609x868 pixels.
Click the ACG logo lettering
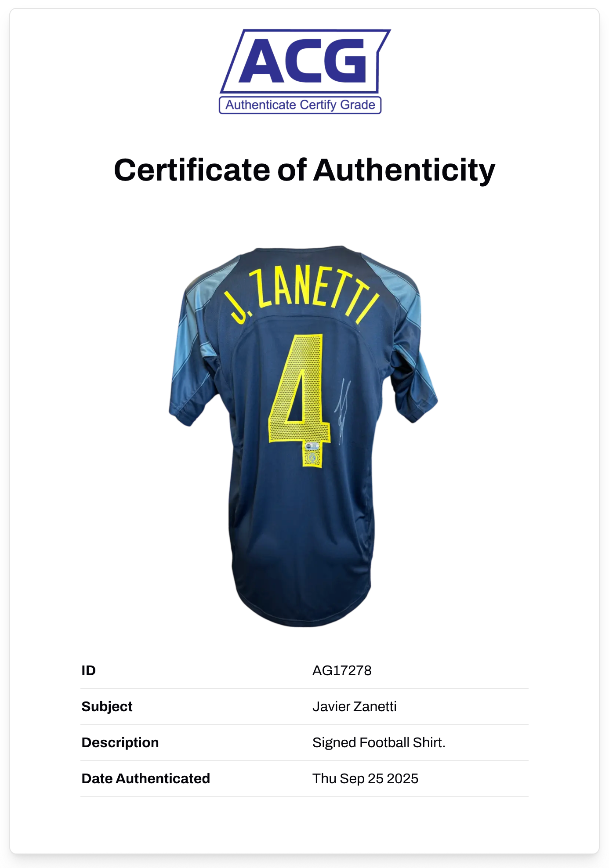[x=302, y=61]
